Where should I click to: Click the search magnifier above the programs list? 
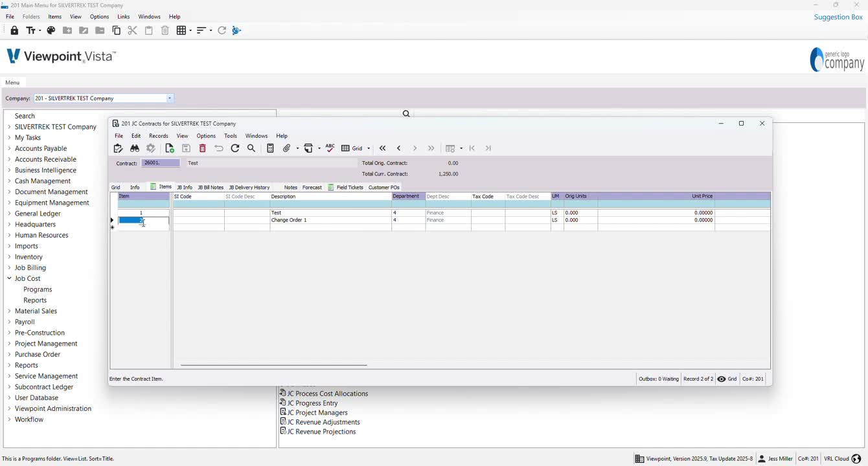[406, 114]
